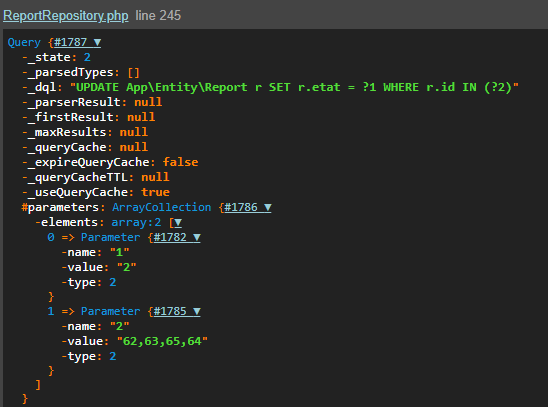Collapse Parameter #1785 entry
548x407 pixels.
(197, 311)
